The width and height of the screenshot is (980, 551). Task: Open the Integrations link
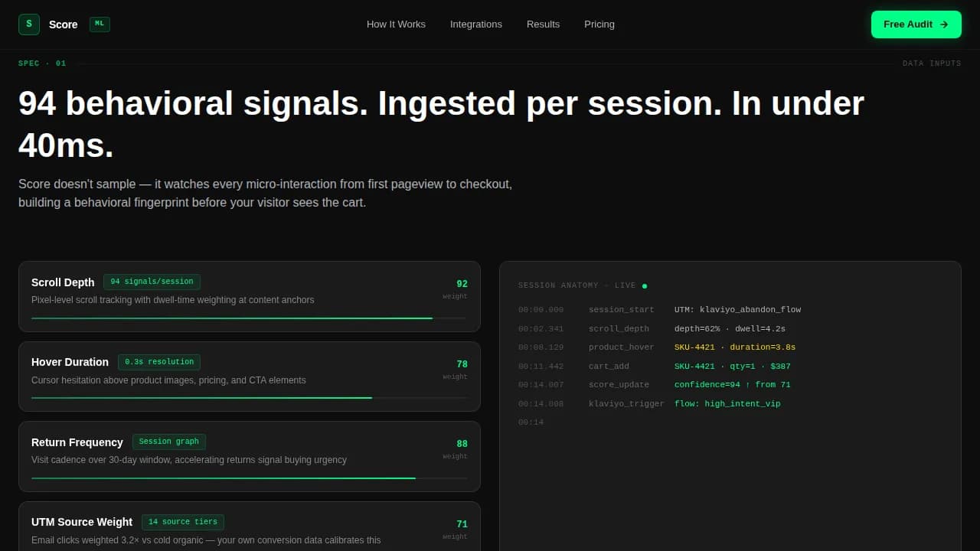tap(476, 24)
